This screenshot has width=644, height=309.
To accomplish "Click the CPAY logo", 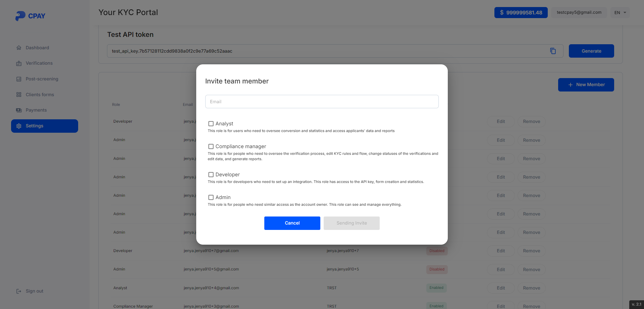I will 30,16.
